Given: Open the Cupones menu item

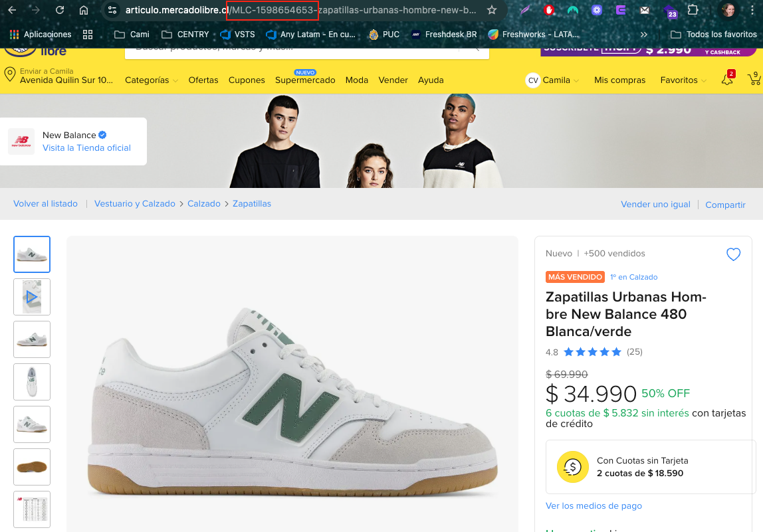Looking at the screenshot, I should [x=247, y=80].
